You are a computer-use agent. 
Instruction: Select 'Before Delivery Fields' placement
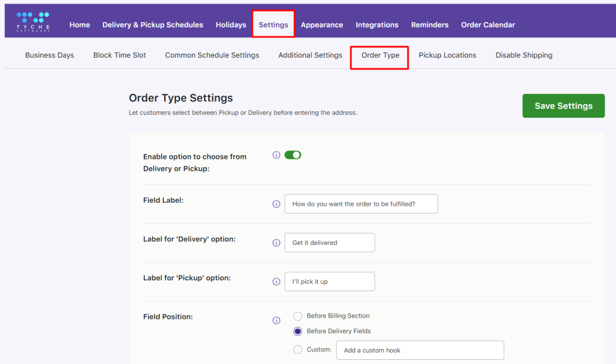tap(298, 331)
